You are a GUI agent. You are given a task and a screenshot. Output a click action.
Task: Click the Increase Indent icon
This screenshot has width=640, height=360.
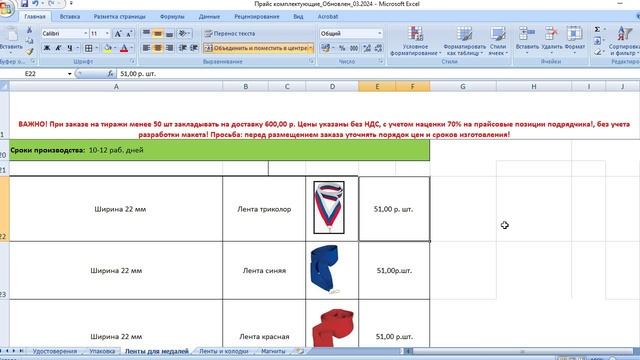pos(194,48)
